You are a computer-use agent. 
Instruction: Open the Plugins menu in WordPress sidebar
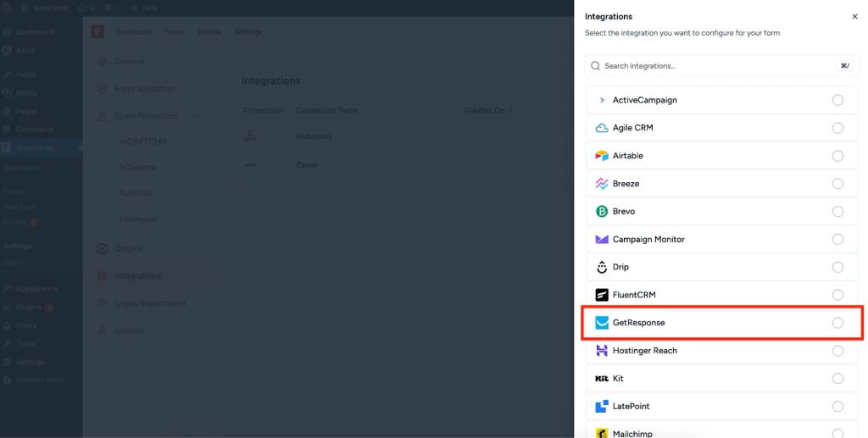pyautogui.click(x=28, y=307)
